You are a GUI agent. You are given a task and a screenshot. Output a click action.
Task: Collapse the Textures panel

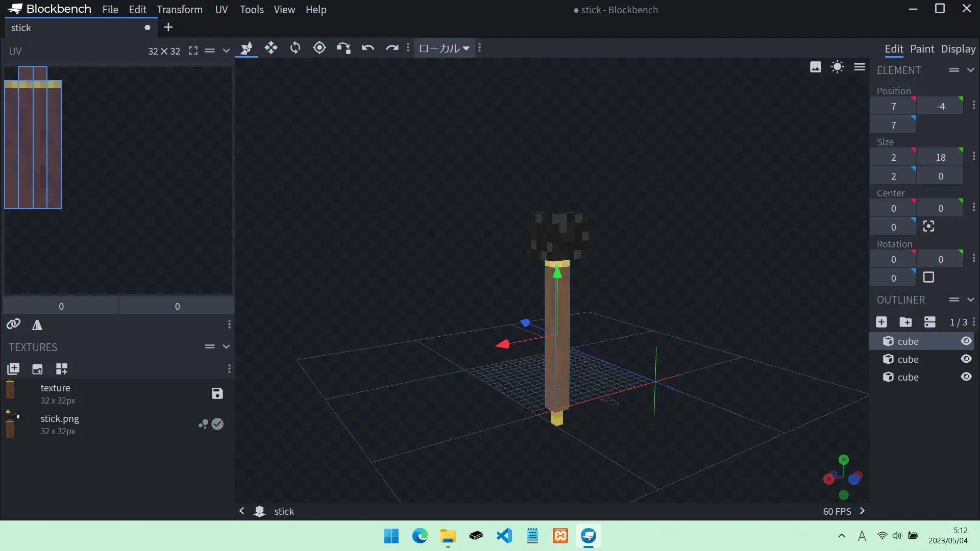click(226, 346)
